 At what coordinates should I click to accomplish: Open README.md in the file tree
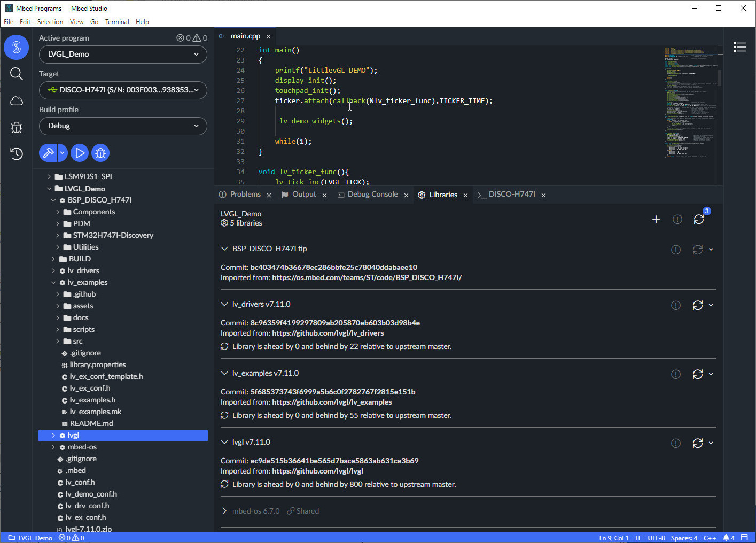91,423
